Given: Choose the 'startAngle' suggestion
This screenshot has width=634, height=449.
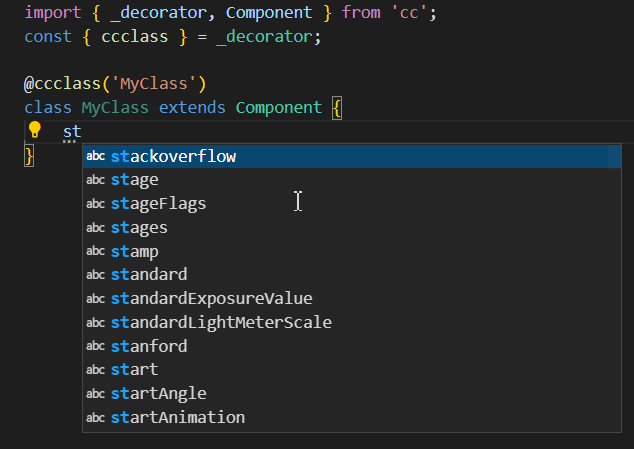Looking at the screenshot, I should point(158,393).
